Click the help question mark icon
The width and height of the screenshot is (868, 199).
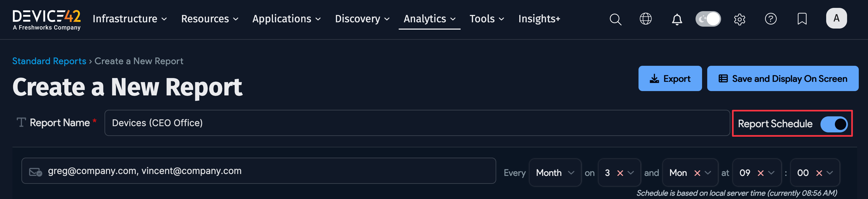(x=770, y=19)
